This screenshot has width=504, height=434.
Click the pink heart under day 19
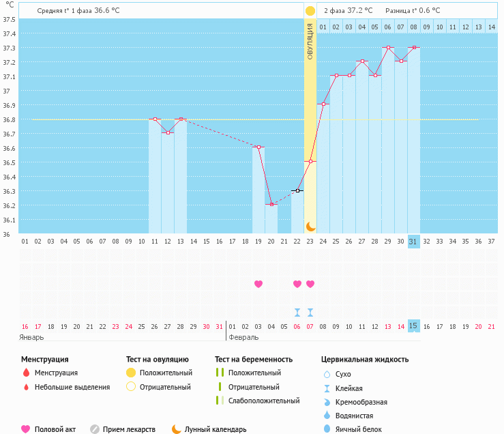258,284
